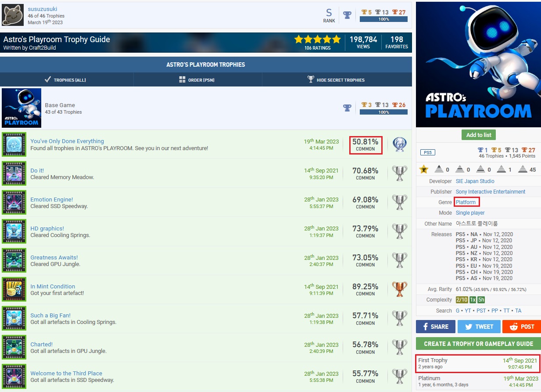
Task: Tweet about this game
Action: [x=478, y=327]
